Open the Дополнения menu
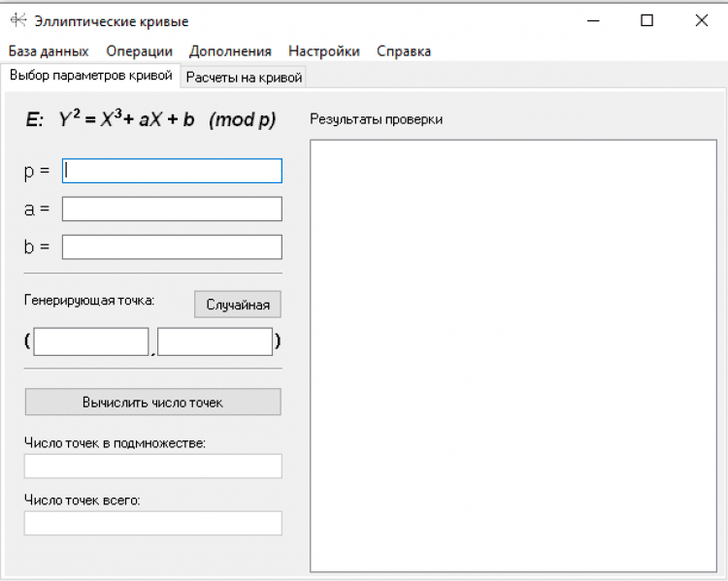The image size is (728, 581). point(230,51)
